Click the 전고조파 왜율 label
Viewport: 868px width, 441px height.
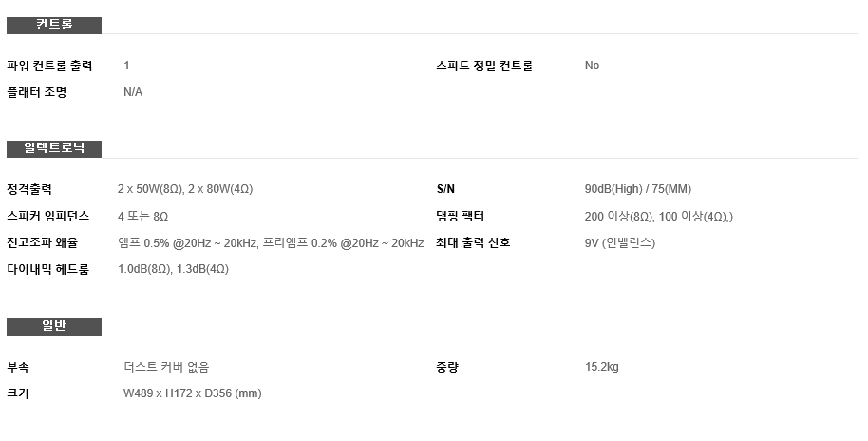pos(42,242)
